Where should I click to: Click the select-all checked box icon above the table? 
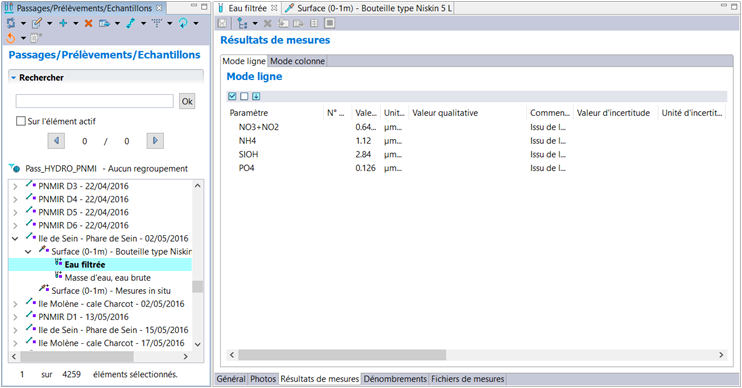[x=232, y=96]
